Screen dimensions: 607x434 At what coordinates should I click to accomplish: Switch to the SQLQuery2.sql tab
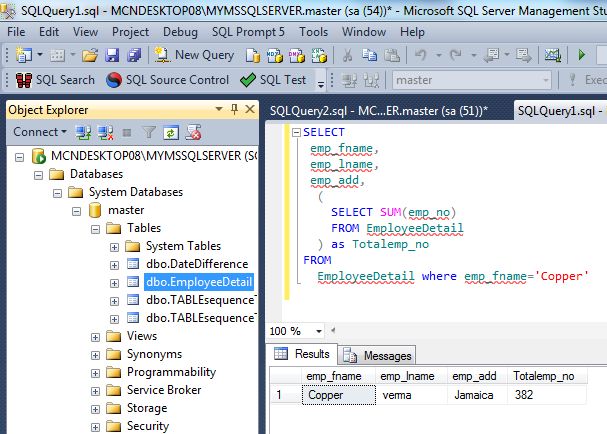click(x=379, y=111)
